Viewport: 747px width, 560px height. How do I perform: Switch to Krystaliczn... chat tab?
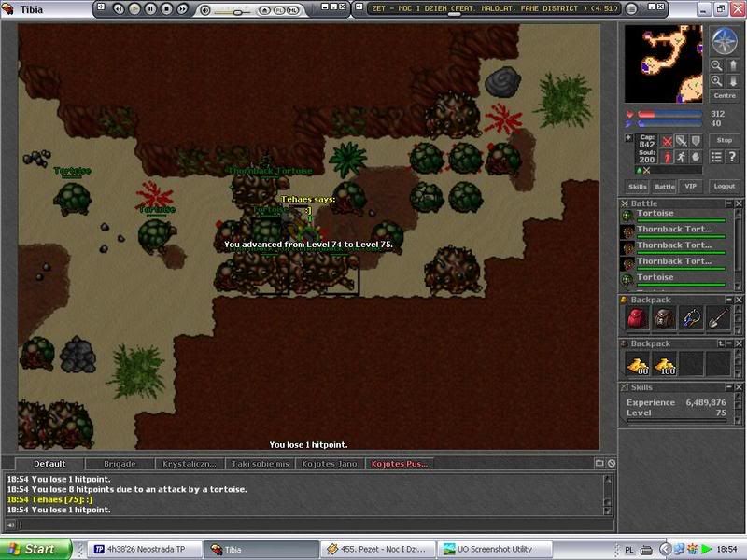coord(190,464)
